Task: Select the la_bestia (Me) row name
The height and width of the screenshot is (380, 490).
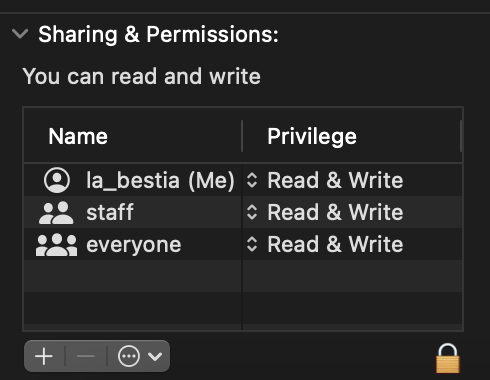Action: [x=160, y=181]
